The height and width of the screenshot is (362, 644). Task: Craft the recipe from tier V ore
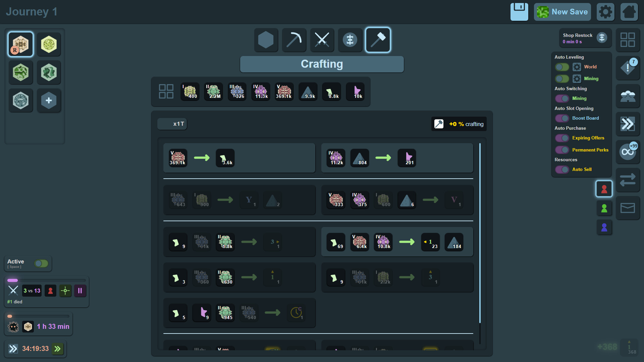[239, 158]
